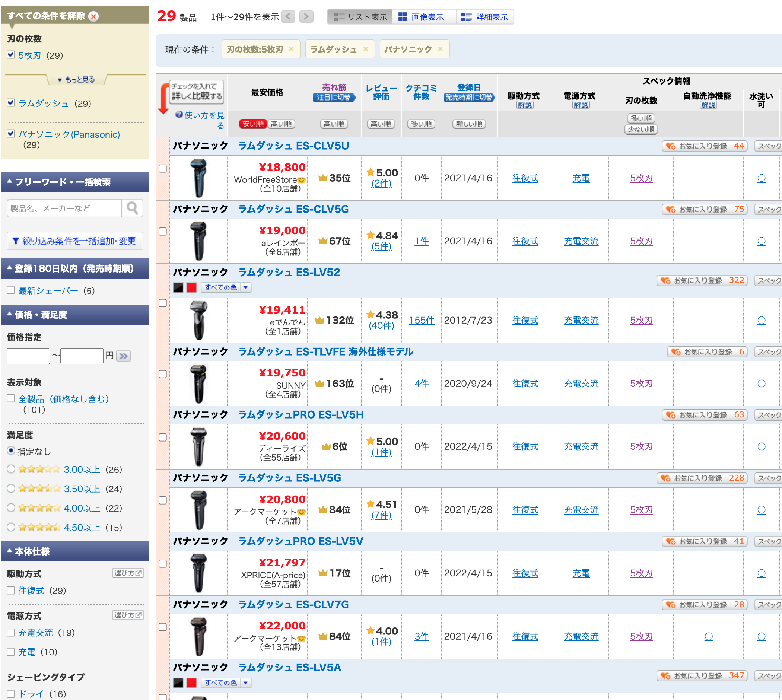Screen dimensions: 782x700
Task: Open すべての色 dropdown for ES-LV5A
Action: coord(226,683)
